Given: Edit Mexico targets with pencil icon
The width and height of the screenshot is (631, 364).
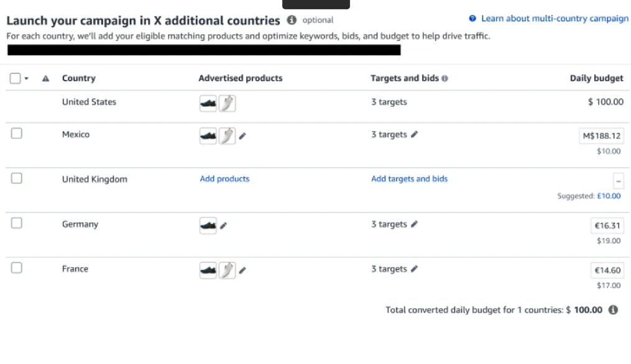Looking at the screenshot, I should 415,134.
